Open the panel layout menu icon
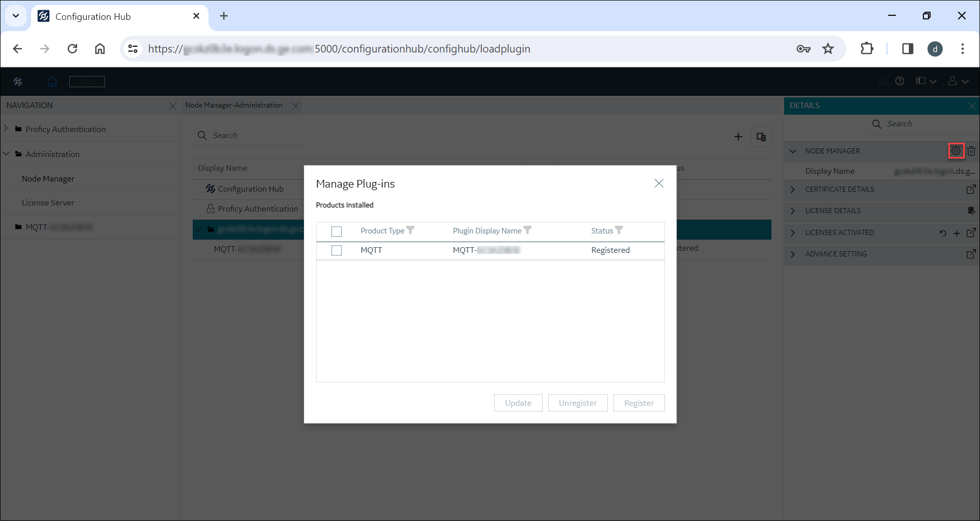The image size is (980, 521). (x=926, y=81)
